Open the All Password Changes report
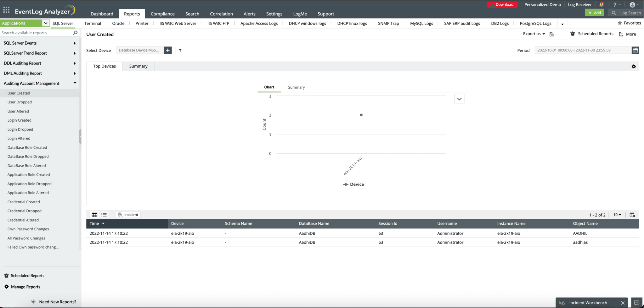Screen dimensions: 644x308 point(26,238)
